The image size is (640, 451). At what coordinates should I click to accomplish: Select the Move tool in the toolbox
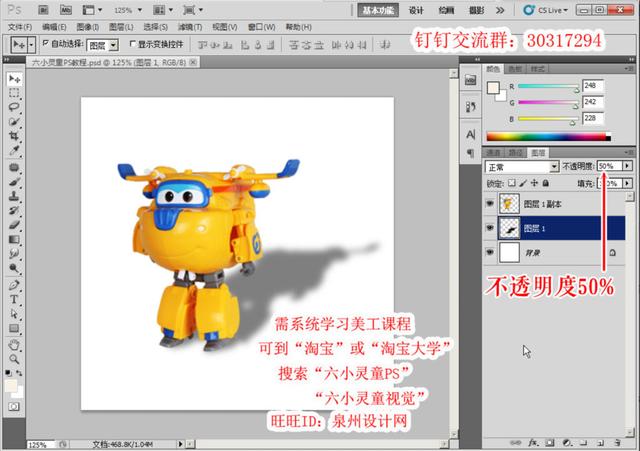click(x=14, y=78)
